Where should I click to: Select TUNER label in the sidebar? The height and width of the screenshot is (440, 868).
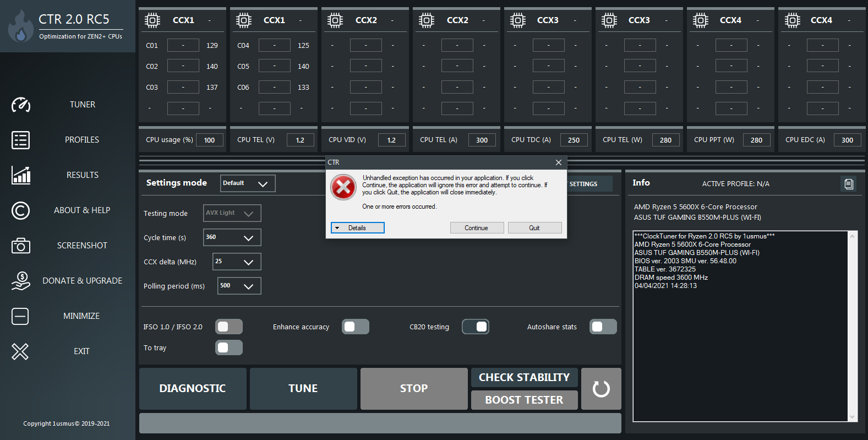pyautogui.click(x=83, y=105)
